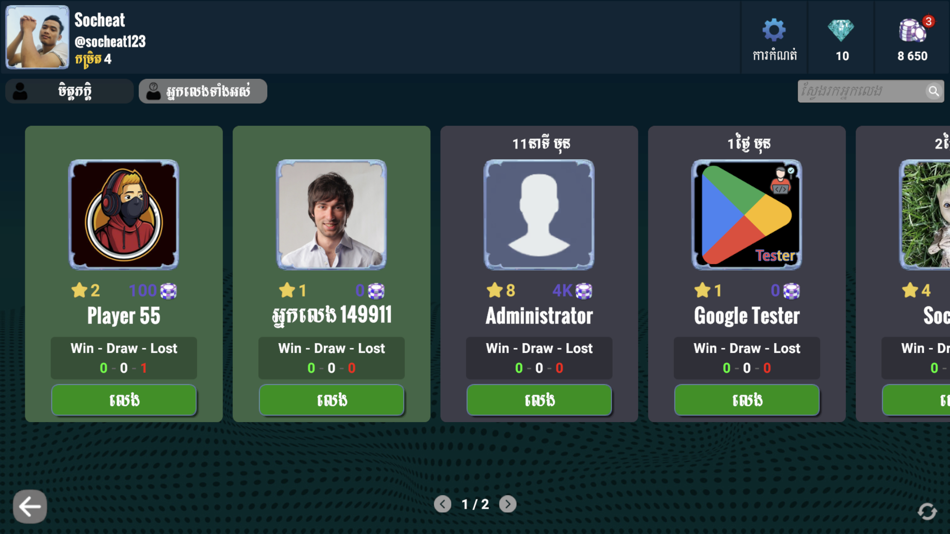Open the poker chips balance icon
Image resolution: width=950 pixels, height=534 pixels.
tap(913, 30)
